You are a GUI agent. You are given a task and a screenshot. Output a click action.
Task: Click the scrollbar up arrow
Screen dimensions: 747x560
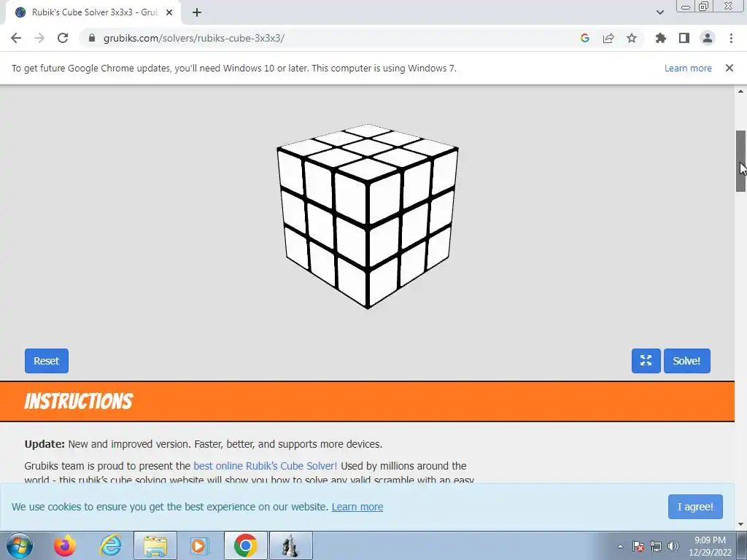(740, 91)
